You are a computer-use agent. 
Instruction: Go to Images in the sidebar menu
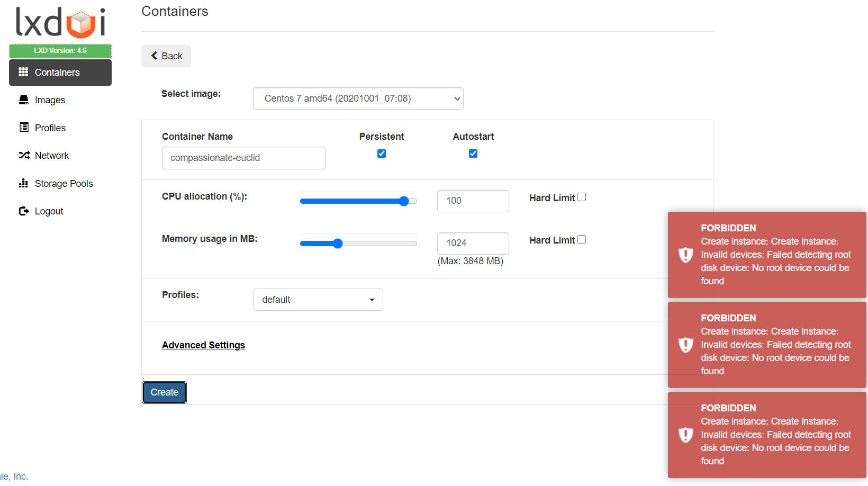[60, 100]
